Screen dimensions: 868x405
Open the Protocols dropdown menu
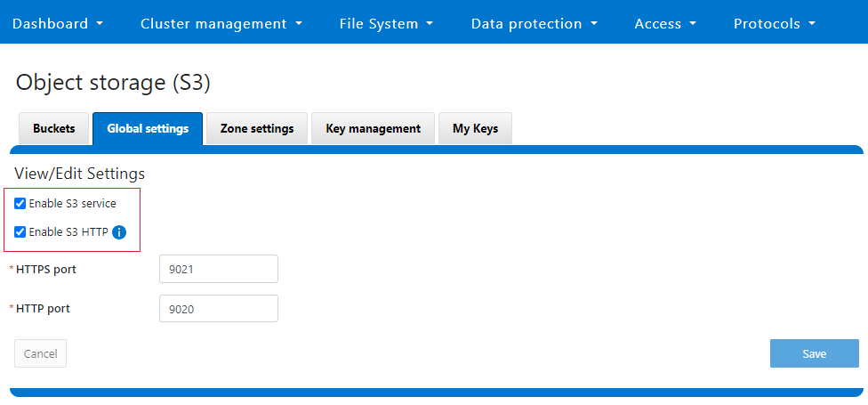pyautogui.click(x=775, y=24)
